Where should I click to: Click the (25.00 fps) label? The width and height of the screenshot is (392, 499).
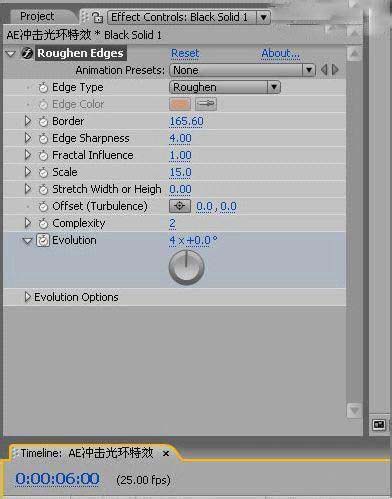[x=143, y=480]
